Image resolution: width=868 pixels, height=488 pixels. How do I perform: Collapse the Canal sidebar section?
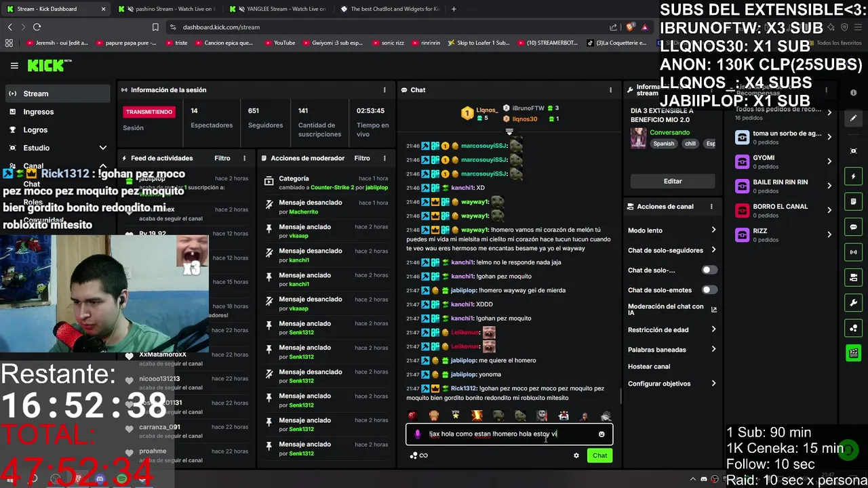click(x=102, y=165)
